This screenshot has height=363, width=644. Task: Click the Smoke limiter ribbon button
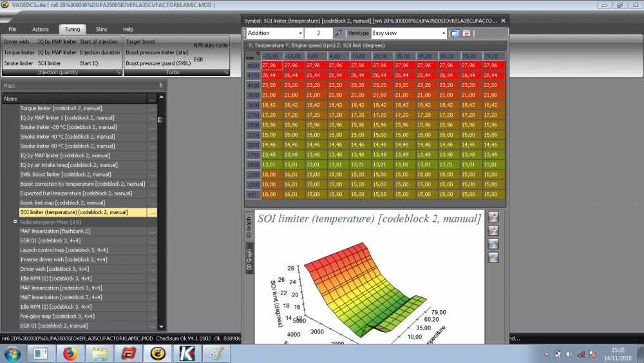19,63
